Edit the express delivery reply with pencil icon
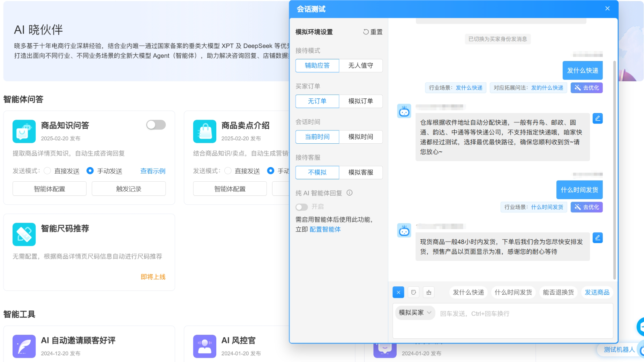Viewport: 644px width, 362px height. click(x=598, y=119)
